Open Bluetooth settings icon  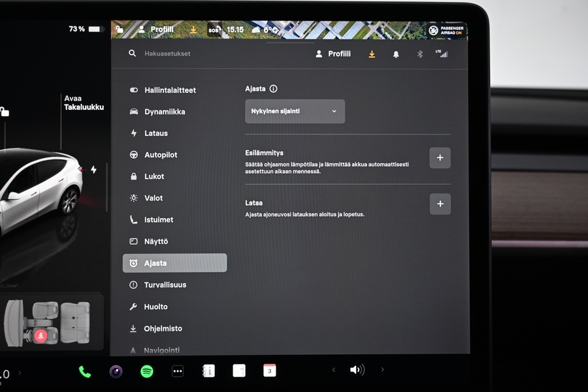point(420,54)
